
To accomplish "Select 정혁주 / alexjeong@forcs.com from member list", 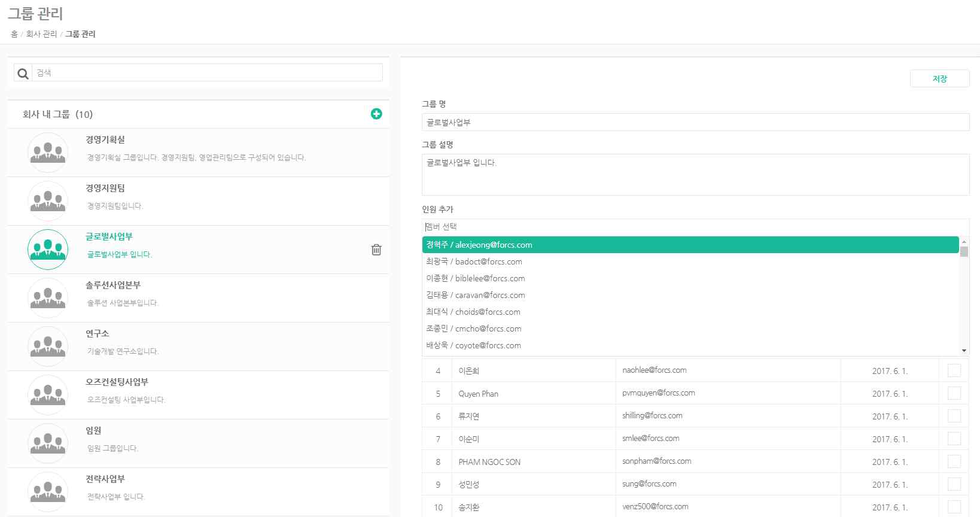I will pos(690,245).
